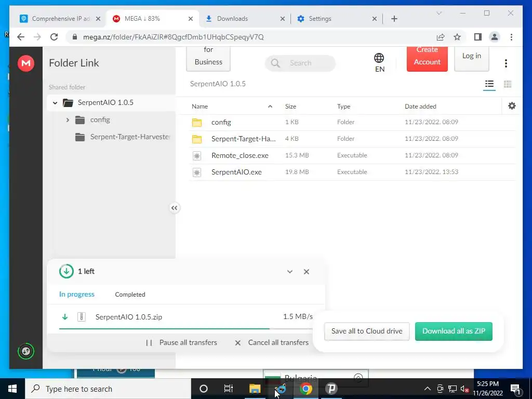Switch to grid thumbnail view icon
The height and width of the screenshot is (399, 532).
tap(508, 84)
